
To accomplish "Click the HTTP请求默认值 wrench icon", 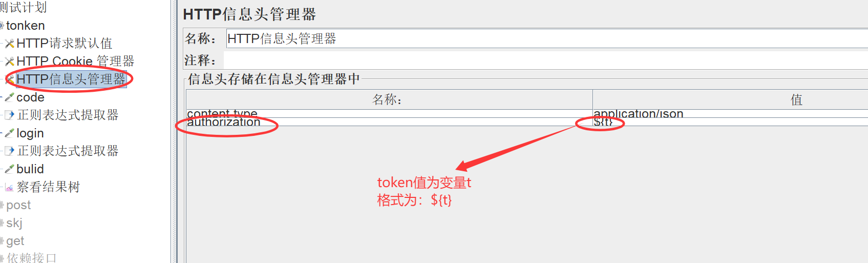I will [x=9, y=44].
